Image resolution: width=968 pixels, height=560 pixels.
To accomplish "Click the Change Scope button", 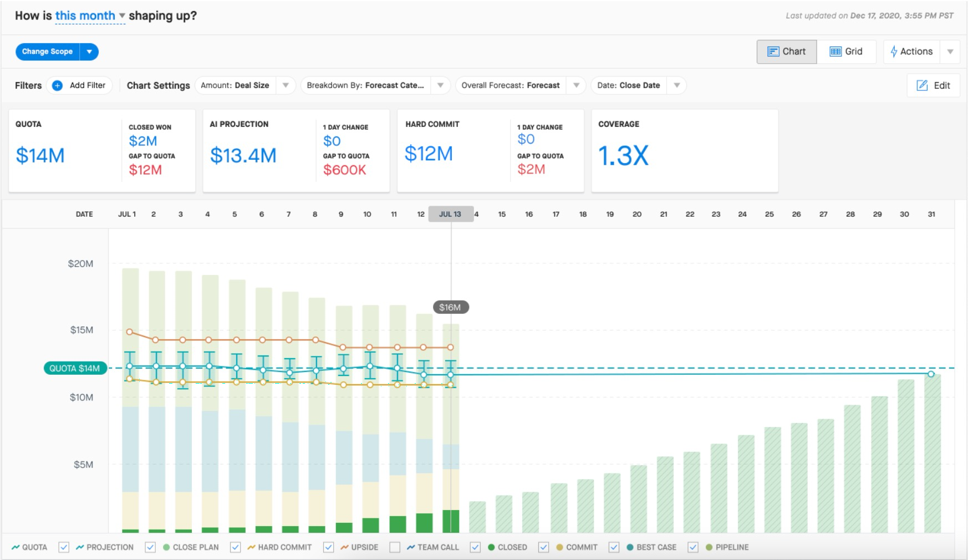I will coord(48,52).
